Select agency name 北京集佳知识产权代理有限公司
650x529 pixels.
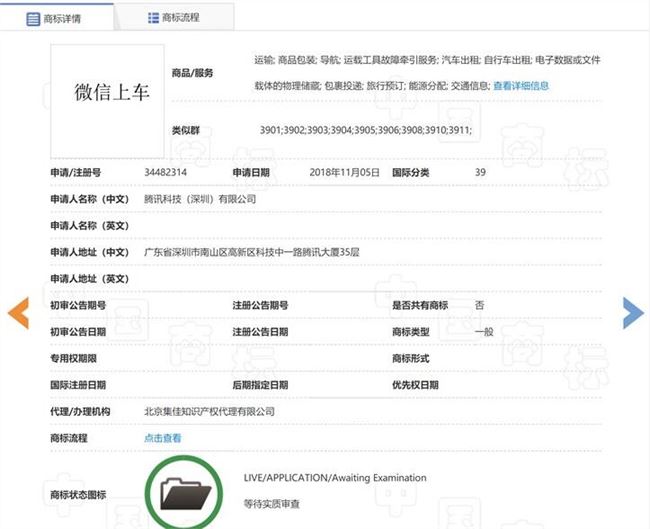coord(209,411)
